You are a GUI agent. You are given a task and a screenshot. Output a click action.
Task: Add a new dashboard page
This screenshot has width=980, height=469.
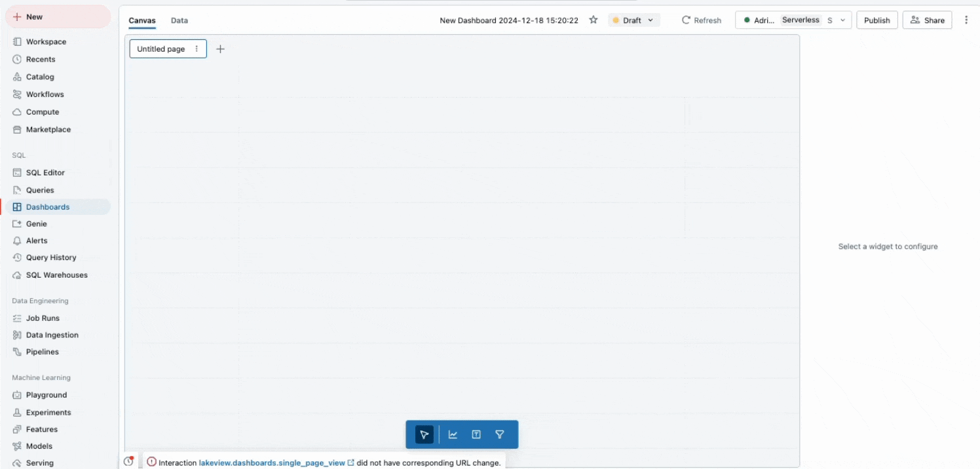coord(221,49)
